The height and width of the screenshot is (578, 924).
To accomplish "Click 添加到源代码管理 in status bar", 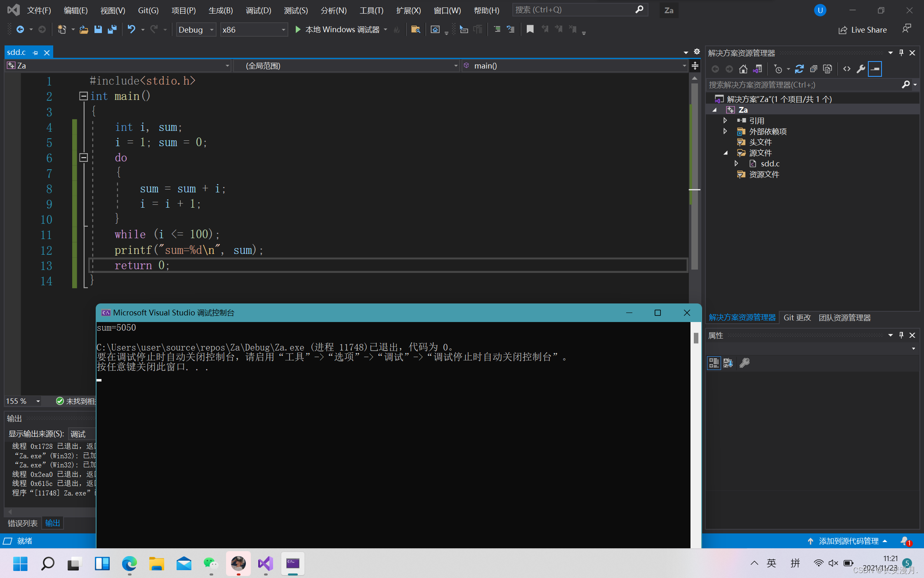I will [848, 541].
